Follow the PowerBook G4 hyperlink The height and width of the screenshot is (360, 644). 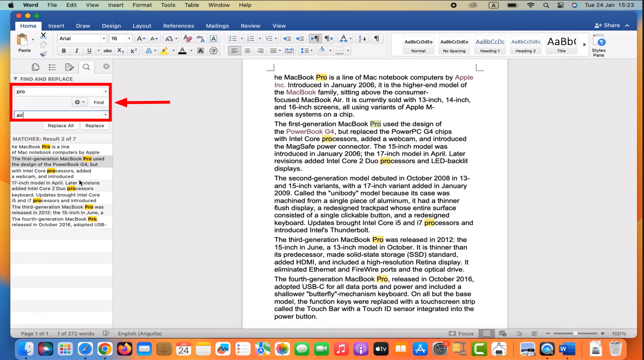310,132
